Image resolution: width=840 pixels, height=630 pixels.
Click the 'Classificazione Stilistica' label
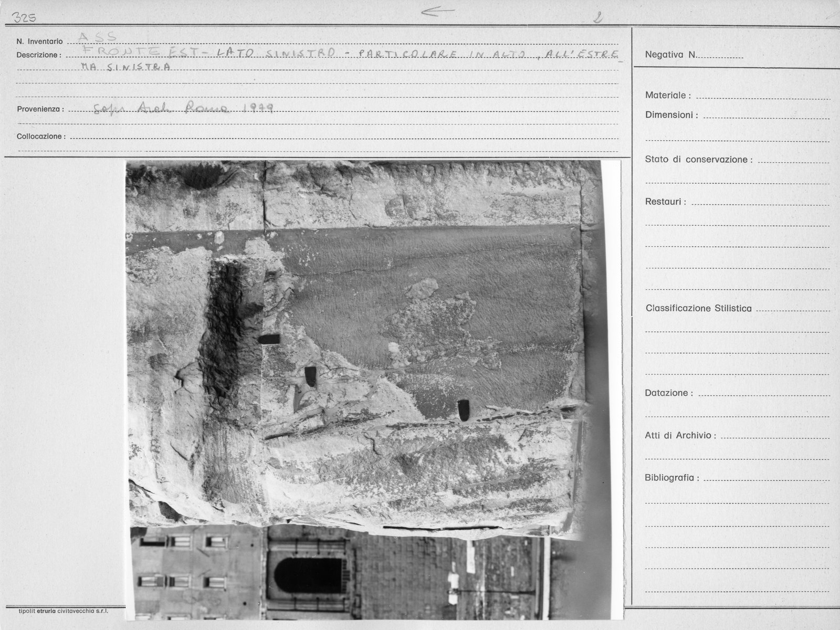tap(698, 309)
